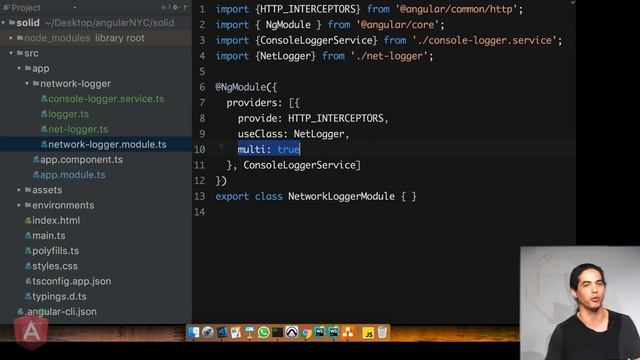Click './net-logger' import path

click(389, 56)
